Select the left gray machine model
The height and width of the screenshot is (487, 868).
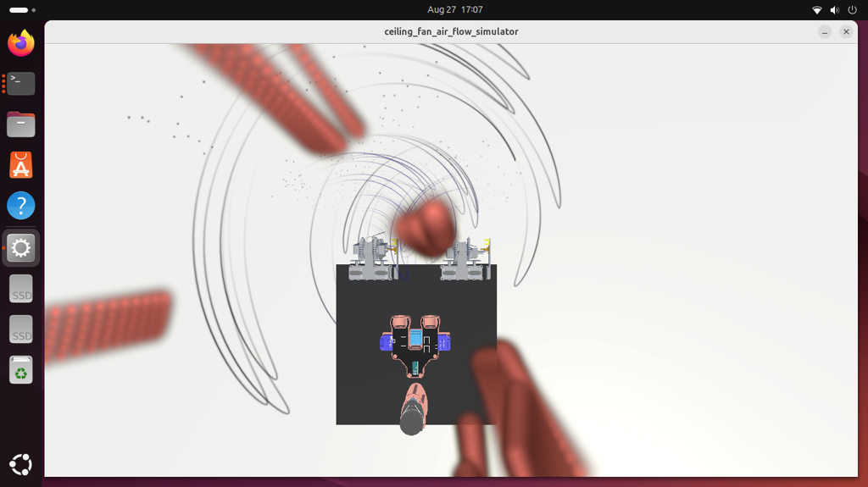(373, 258)
